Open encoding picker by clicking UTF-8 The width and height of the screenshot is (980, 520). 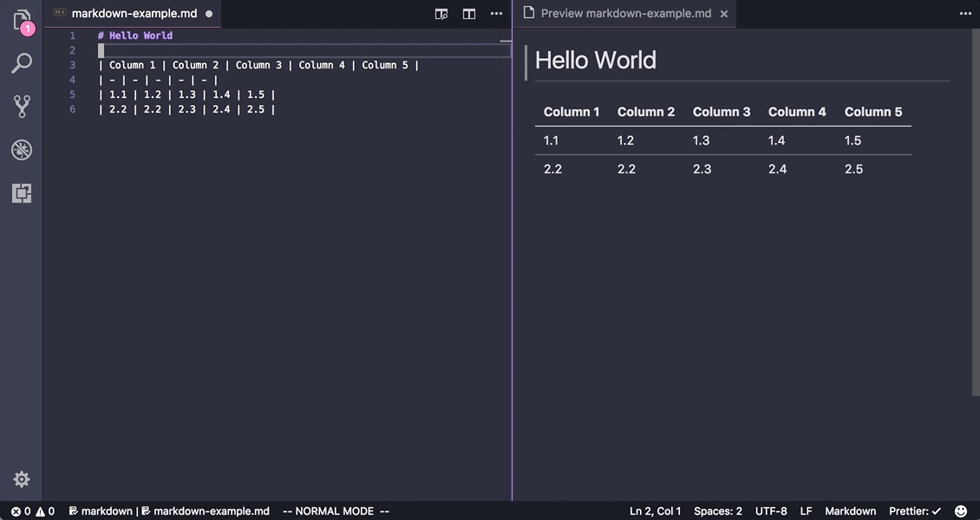coord(771,510)
